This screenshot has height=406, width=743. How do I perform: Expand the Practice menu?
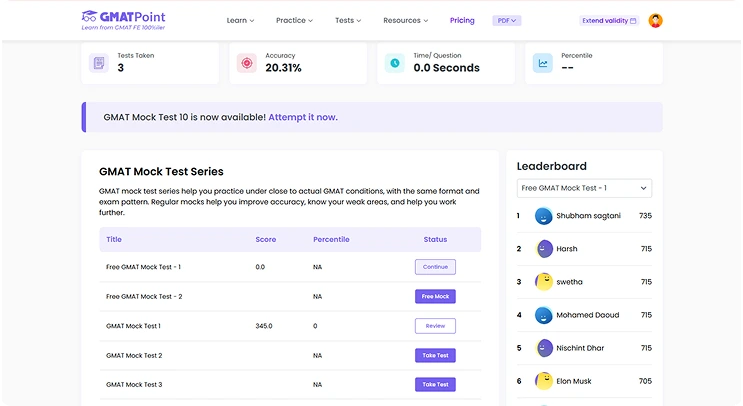[x=294, y=20]
